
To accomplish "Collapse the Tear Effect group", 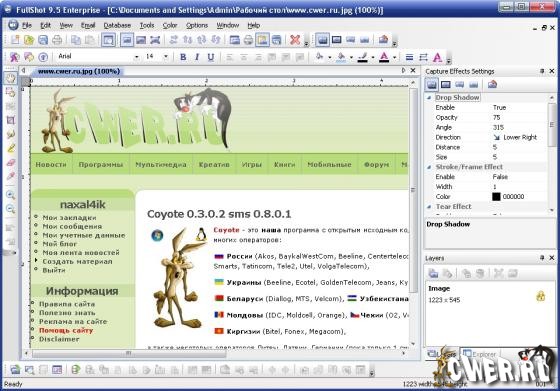I will click(x=429, y=206).
